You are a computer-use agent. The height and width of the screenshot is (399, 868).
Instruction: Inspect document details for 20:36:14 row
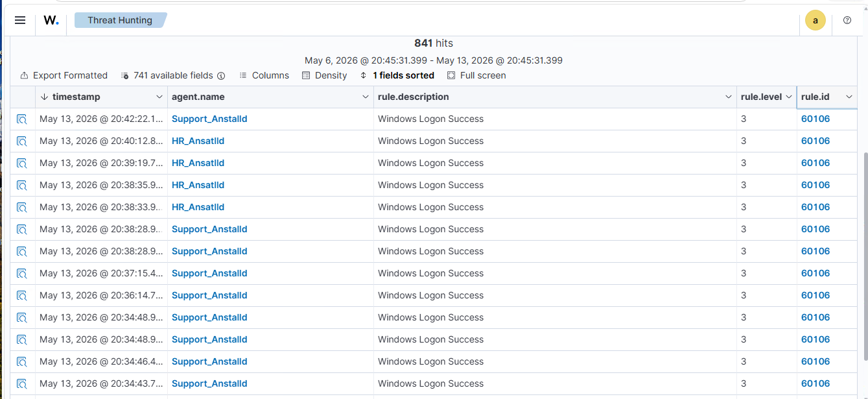(x=22, y=296)
